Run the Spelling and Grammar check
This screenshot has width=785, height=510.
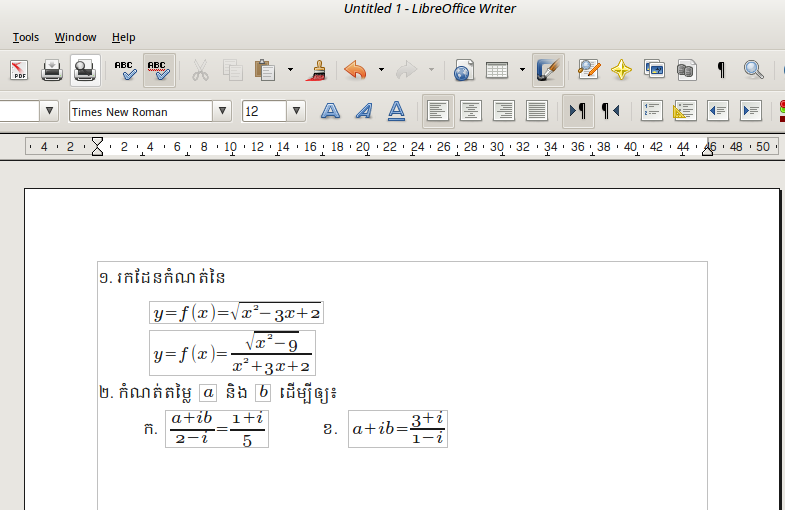tap(125, 70)
